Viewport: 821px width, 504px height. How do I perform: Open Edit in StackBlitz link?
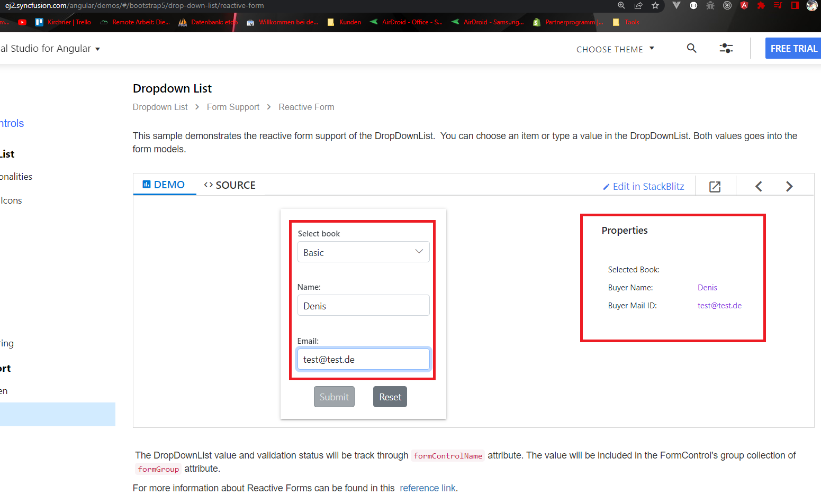[643, 187]
